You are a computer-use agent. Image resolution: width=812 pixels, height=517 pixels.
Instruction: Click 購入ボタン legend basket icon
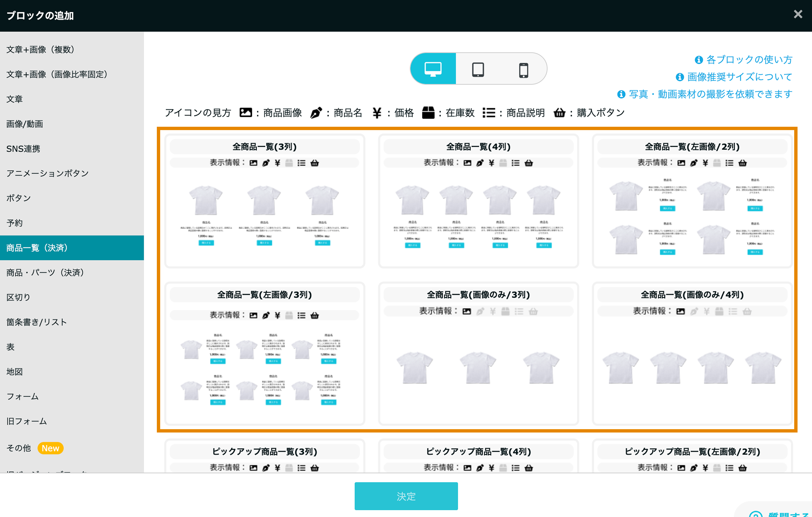coord(560,113)
